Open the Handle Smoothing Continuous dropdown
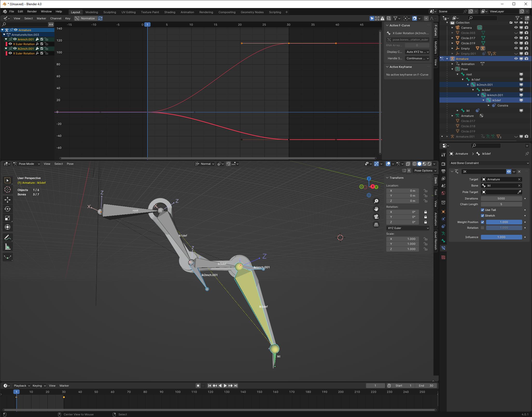This screenshot has height=417, width=532. coord(417,58)
